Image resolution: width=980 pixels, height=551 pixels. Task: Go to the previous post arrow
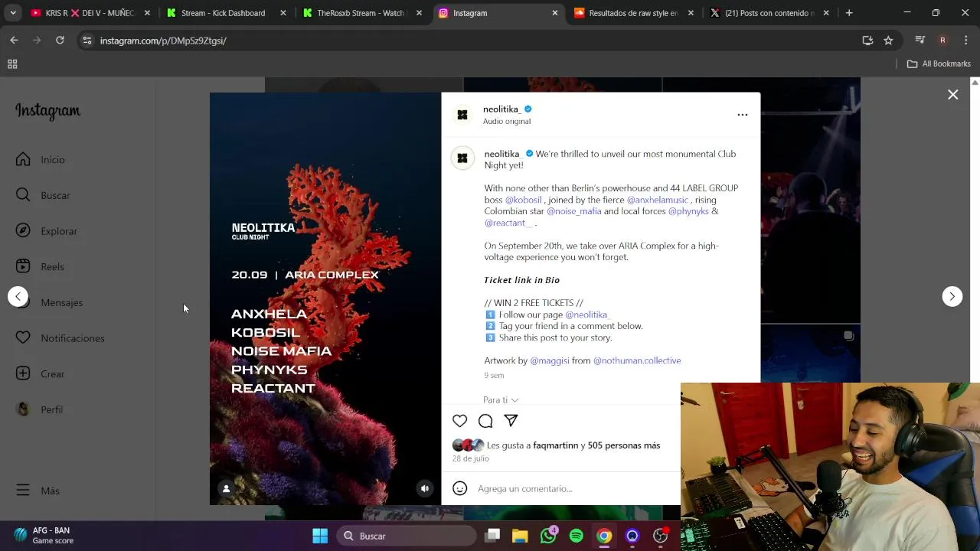18,296
